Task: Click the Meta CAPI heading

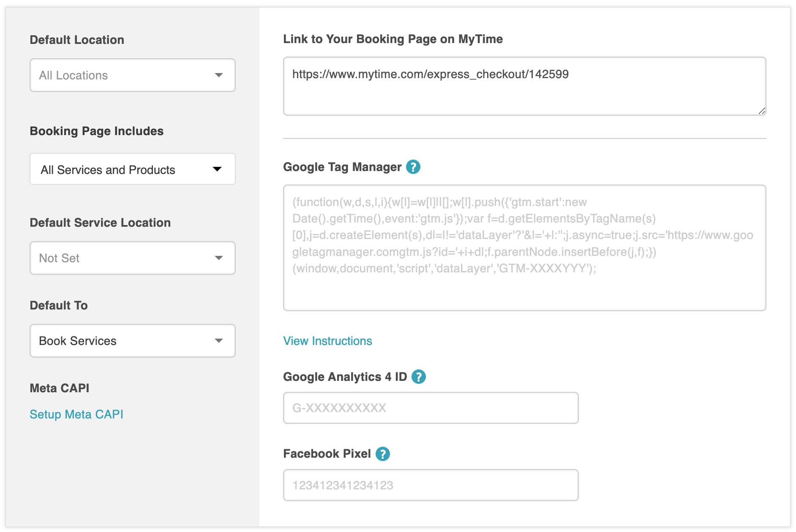Action: (60, 388)
